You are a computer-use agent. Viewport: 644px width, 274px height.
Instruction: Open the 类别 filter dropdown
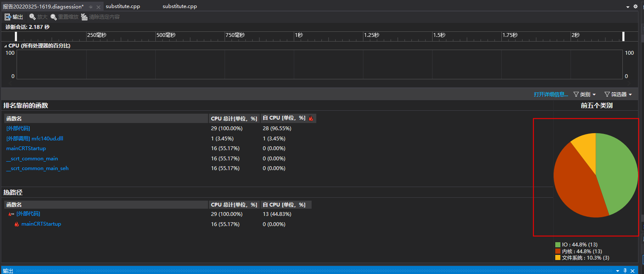(585, 94)
